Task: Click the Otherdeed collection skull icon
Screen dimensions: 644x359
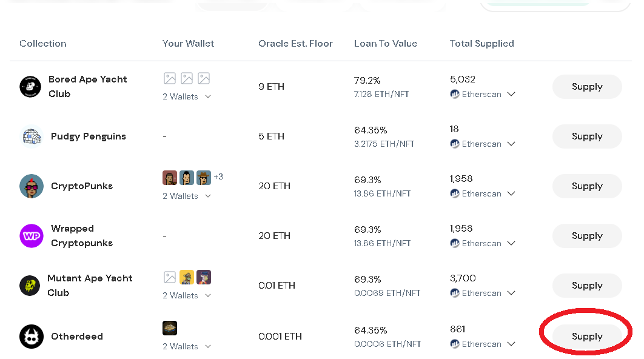Action: pos(31,337)
